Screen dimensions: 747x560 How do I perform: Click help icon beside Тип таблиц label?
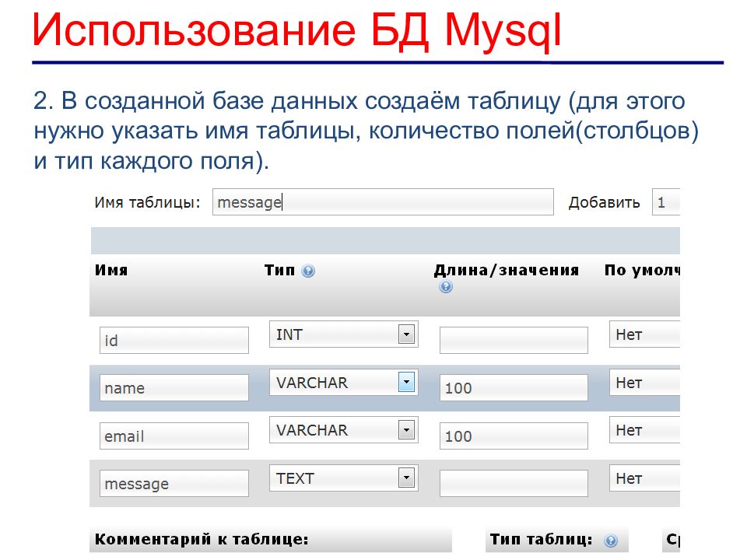(x=611, y=541)
